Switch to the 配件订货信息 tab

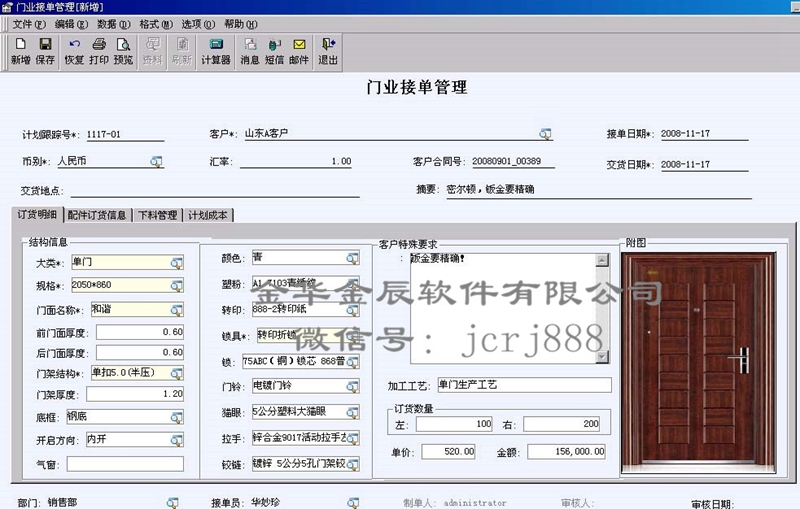coord(97,215)
